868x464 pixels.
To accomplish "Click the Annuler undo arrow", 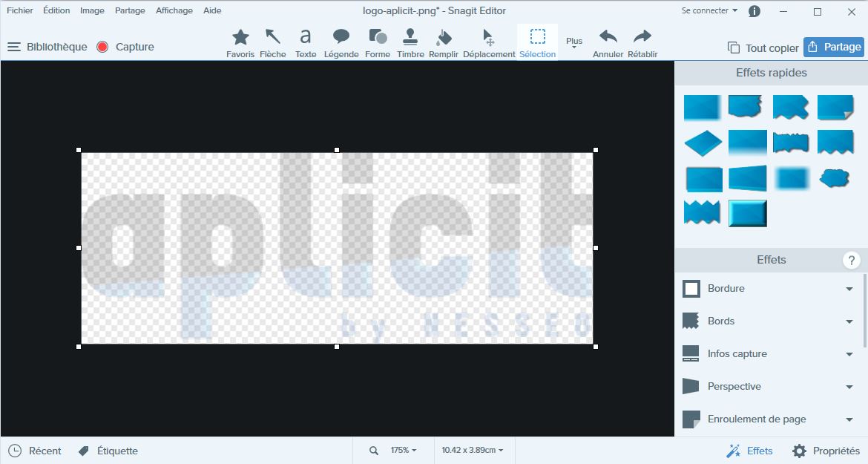I will point(608,42).
